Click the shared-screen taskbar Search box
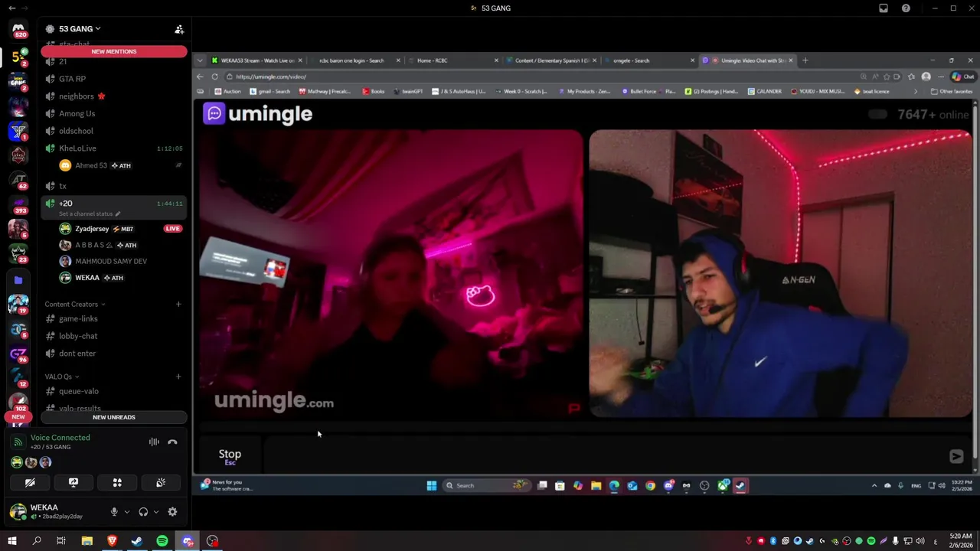This screenshot has width=980, height=551. 488,485
